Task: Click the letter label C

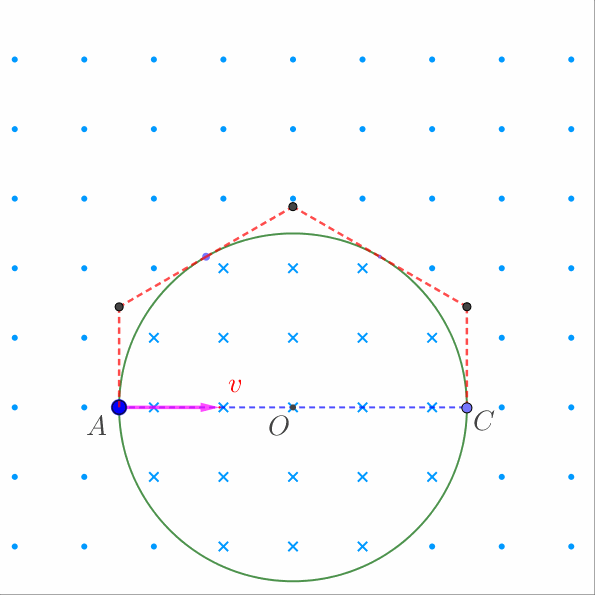Action: (484, 421)
